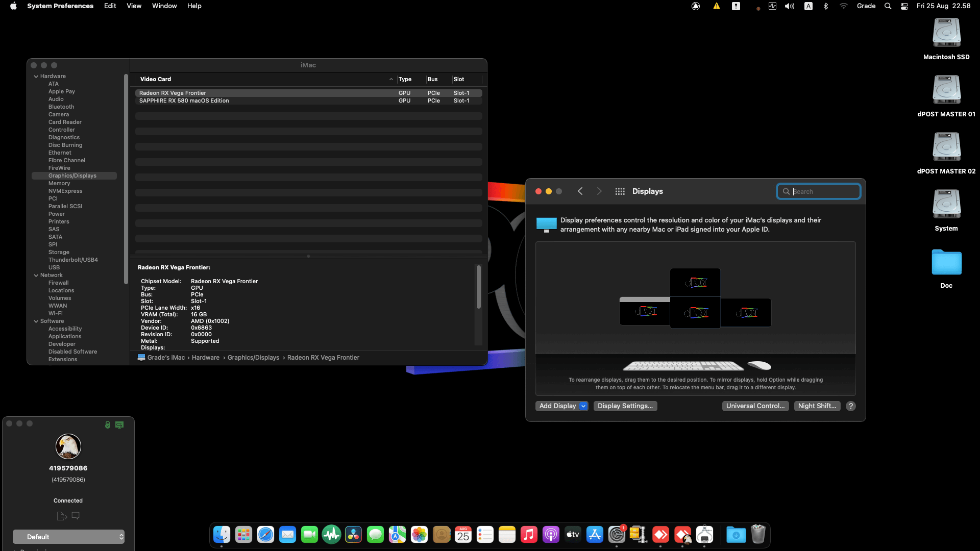The image size is (980, 551).
Task: Select Memory in the hardware sidebar
Action: 59,184
